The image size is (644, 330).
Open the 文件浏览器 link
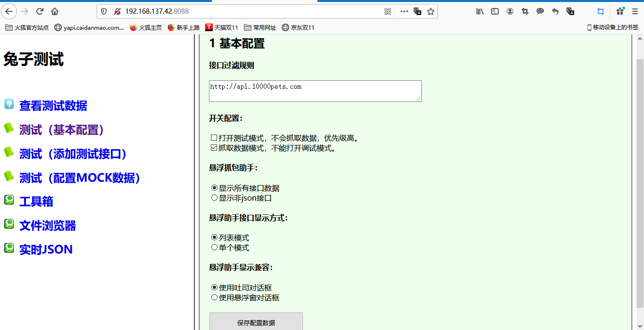pos(48,226)
